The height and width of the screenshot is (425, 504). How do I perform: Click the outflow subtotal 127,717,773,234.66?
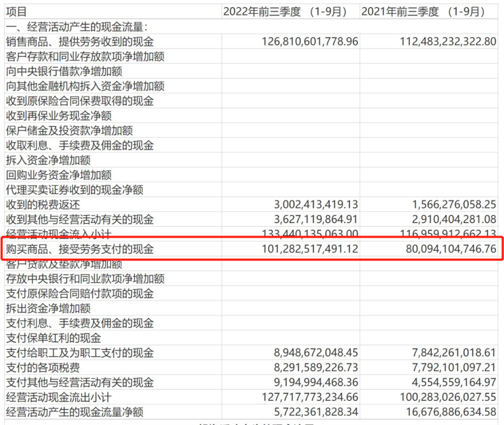[x=310, y=398]
